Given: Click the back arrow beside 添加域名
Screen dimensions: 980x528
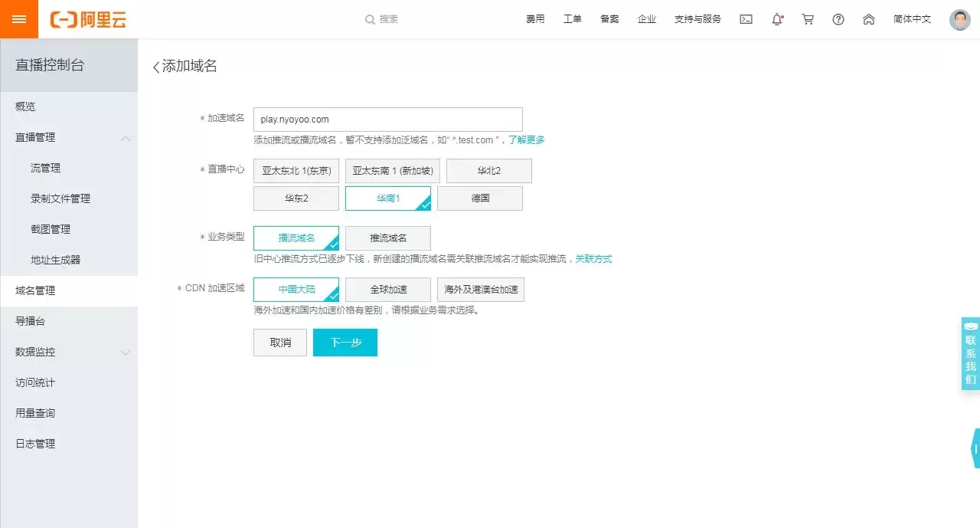Looking at the screenshot, I should [x=156, y=67].
